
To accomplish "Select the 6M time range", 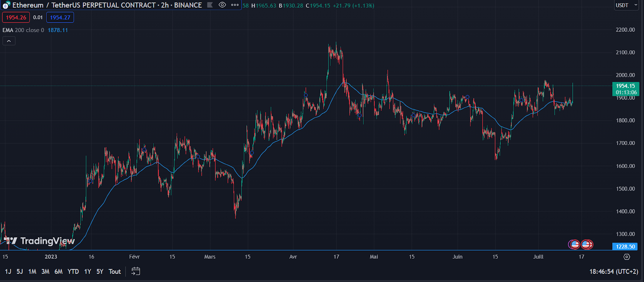I will (x=58, y=272).
